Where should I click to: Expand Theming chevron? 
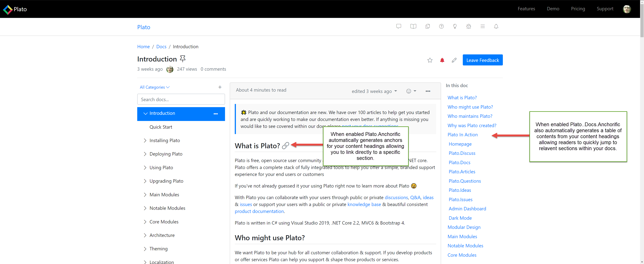tap(145, 249)
